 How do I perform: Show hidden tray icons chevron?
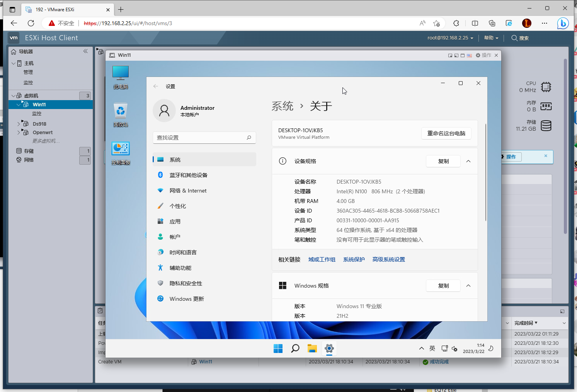(x=422, y=349)
